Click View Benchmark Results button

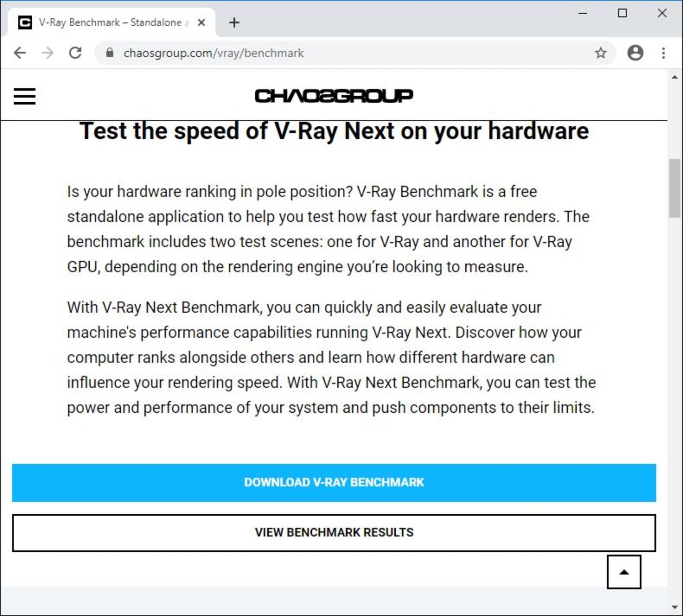(334, 533)
